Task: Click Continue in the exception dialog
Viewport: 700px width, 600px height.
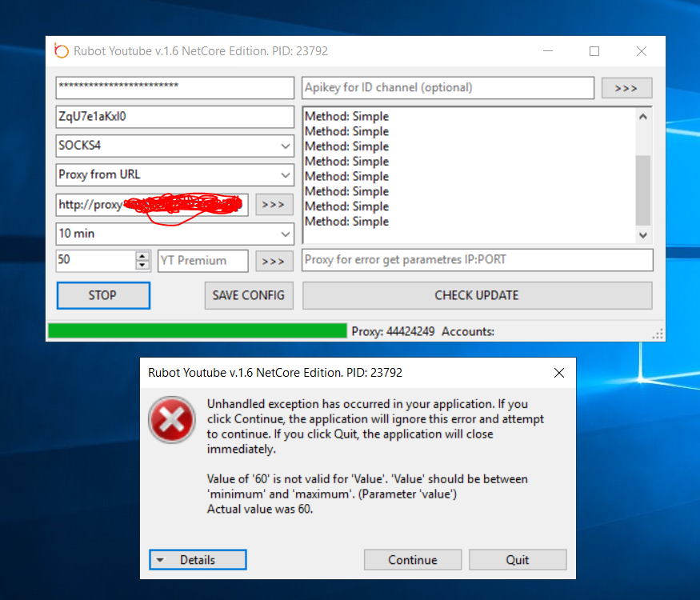Action: [413, 560]
